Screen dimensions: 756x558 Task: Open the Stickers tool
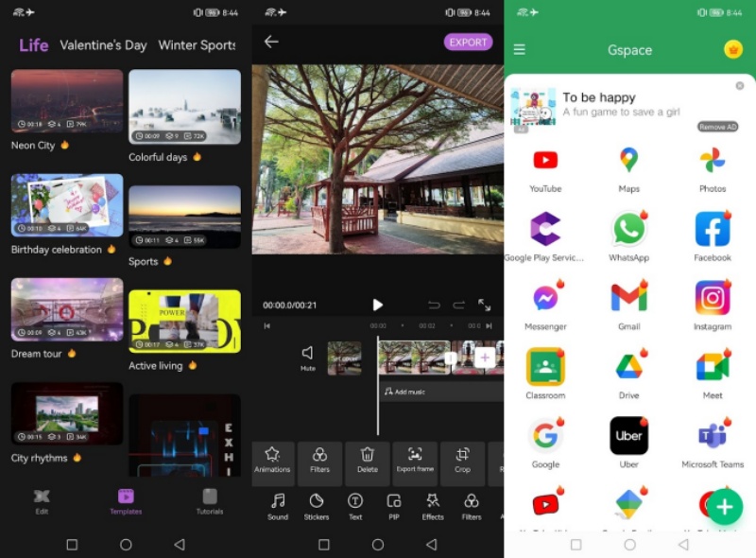click(317, 507)
